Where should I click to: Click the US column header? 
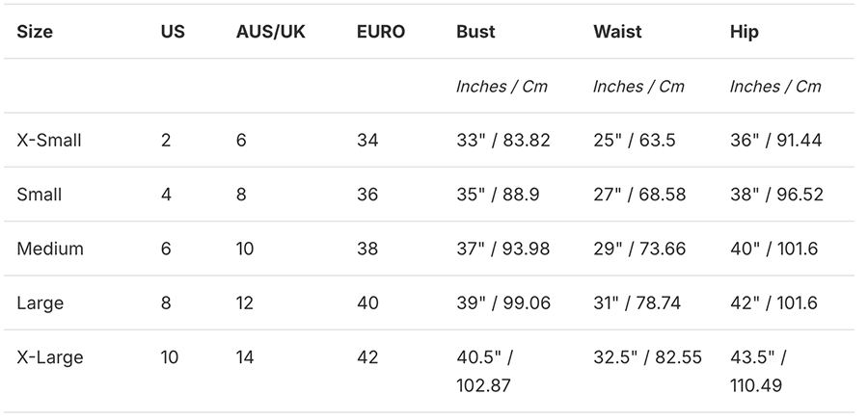[x=173, y=32]
